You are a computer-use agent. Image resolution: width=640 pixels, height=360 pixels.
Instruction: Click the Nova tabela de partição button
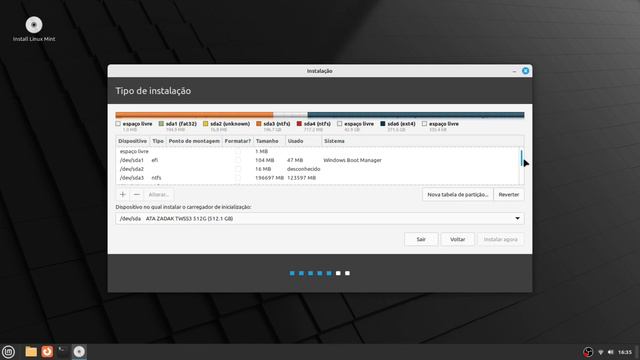(458, 195)
